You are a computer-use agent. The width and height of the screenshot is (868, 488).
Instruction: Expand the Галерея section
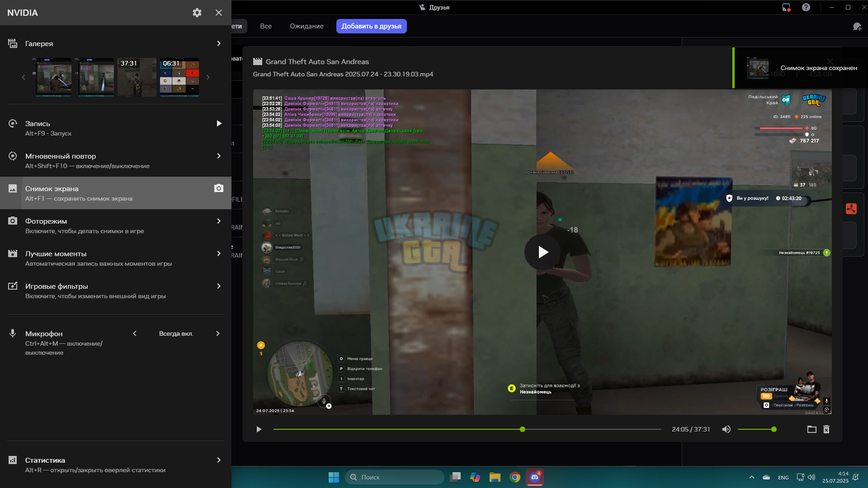[219, 43]
